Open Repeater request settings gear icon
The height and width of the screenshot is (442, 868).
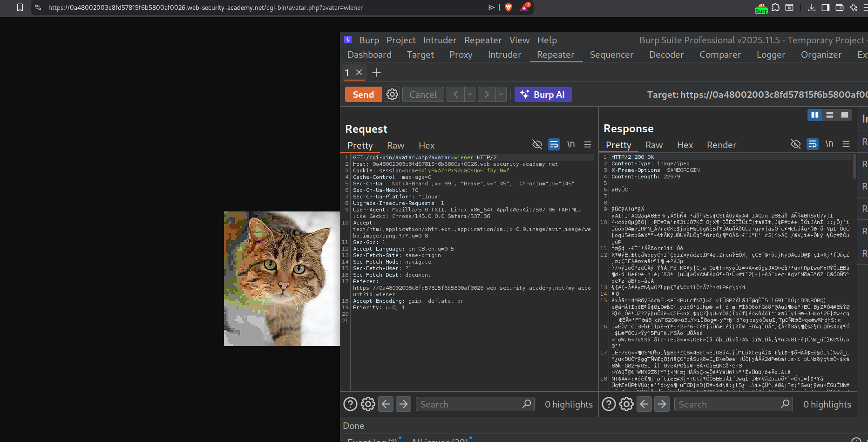392,95
